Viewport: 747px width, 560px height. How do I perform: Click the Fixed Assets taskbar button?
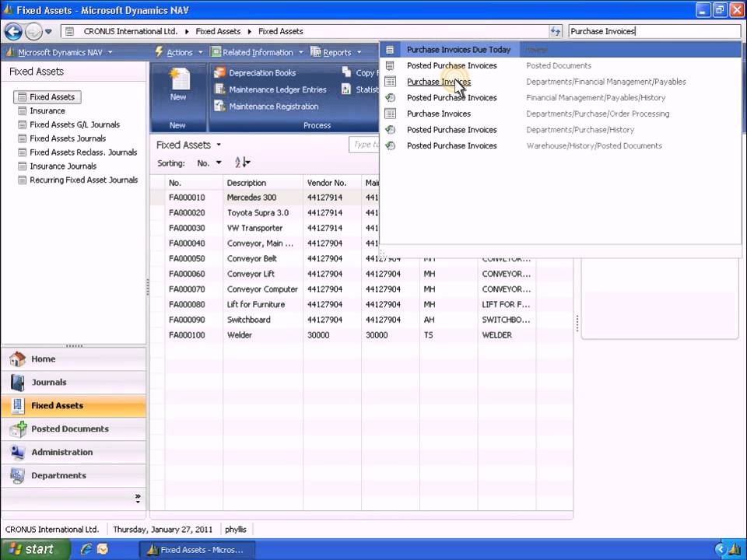197,550
